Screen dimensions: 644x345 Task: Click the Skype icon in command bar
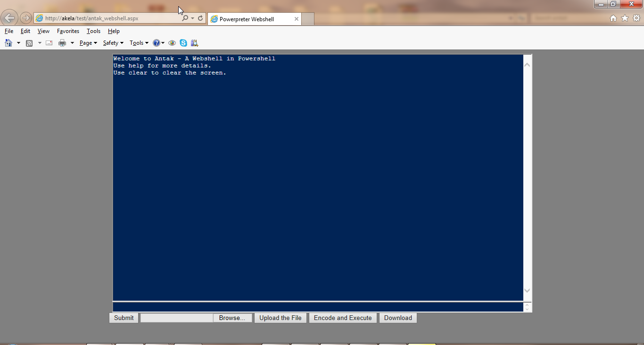(183, 43)
